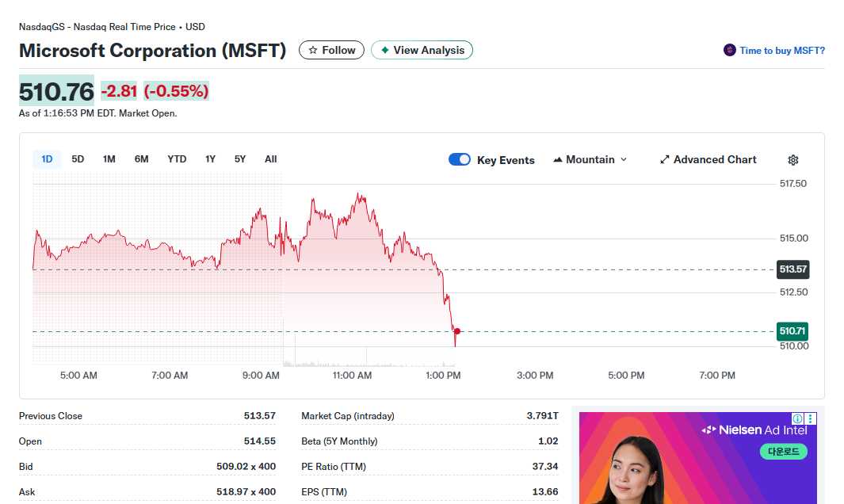Select the All time range tab
Image resolution: width=844 pixels, height=504 pixels.
pyautogui.click(x=271, y=159)
